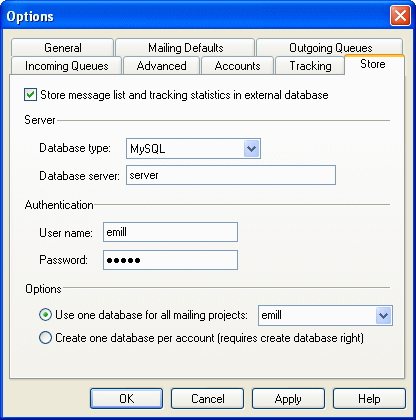Select the Accounts tab
Screen dimensions: 416x420
[x=237, y=66]
